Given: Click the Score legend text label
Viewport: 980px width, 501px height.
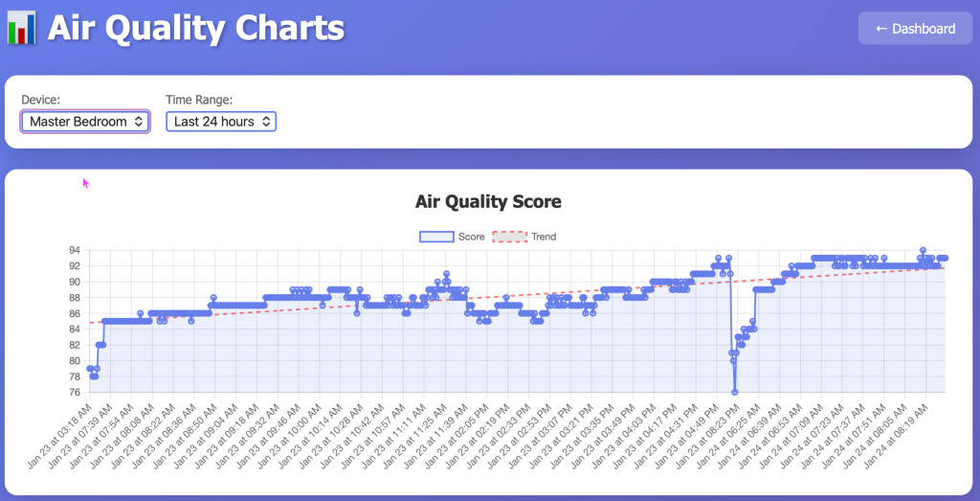Looking at the screenshot, I should [471, 237].
